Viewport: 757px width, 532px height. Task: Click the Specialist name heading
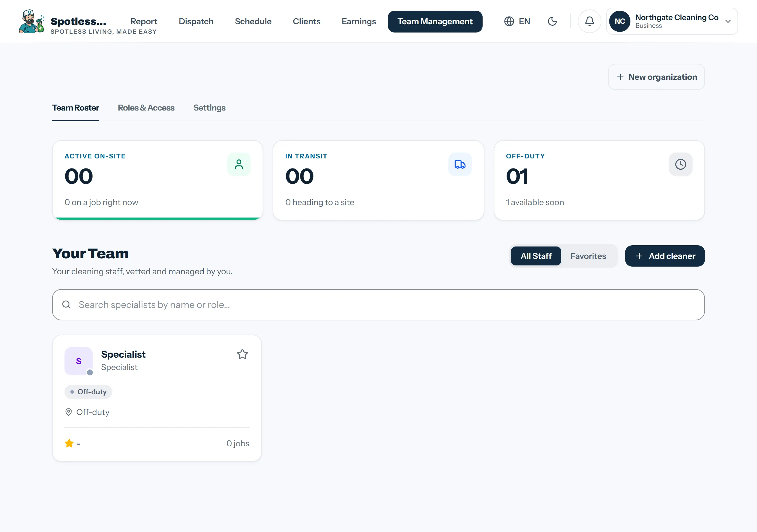pyautogui.click(x=123, y=354)
